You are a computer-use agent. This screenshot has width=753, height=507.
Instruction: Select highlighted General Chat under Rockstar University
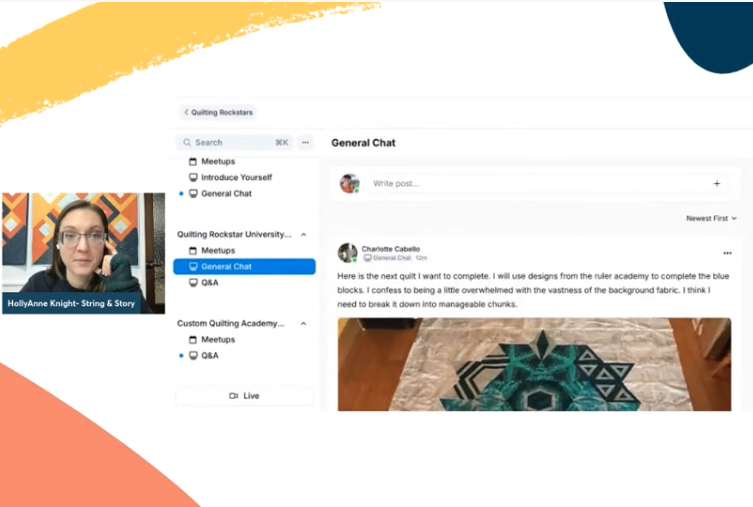pyautogui.click(x=244, y=266)
